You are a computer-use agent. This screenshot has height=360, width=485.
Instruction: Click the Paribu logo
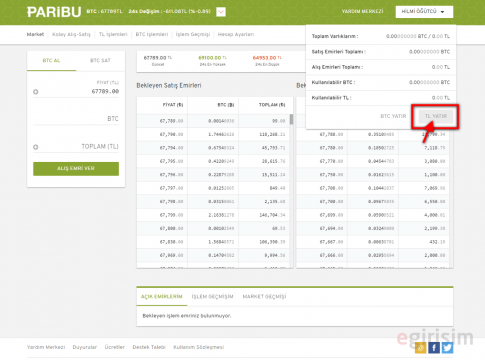(54, 12)
